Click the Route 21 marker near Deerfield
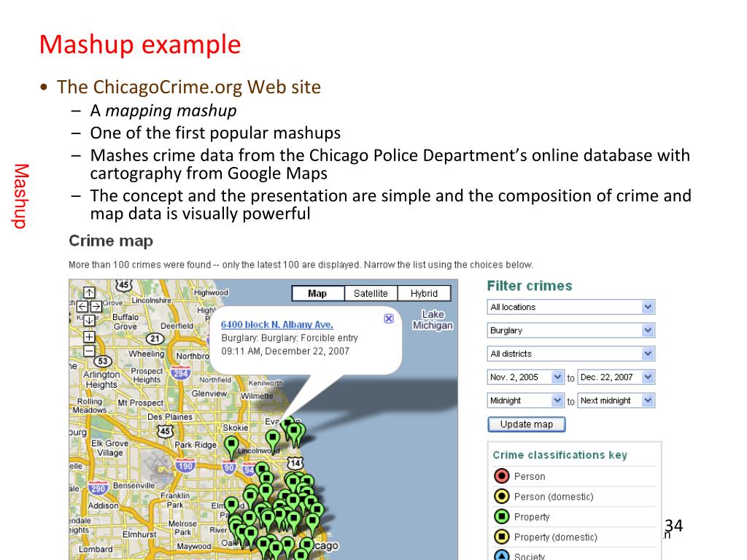The image size is (747, 560). click(155, 338)
